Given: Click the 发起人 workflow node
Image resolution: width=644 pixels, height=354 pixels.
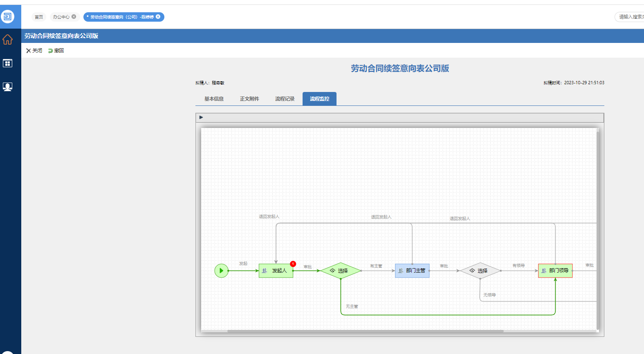Looking at the screenshot, I should click(x=276, y=271).
